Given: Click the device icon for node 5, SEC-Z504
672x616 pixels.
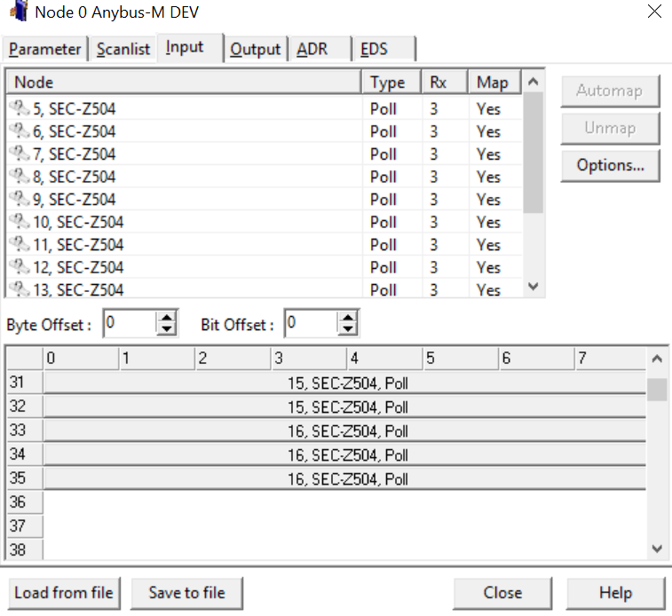Looking at the screenshot, I should [20, 108].
